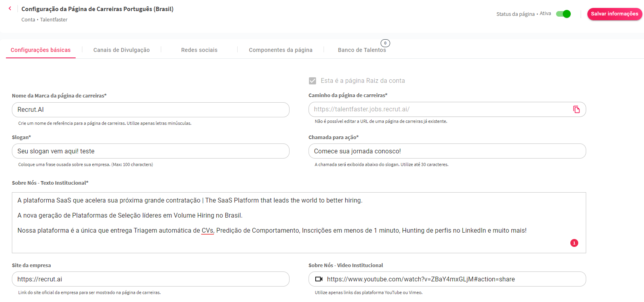644x302 pixels.
Task: Switch to Canais de Divulgação tab
Action: coord(122,50)
